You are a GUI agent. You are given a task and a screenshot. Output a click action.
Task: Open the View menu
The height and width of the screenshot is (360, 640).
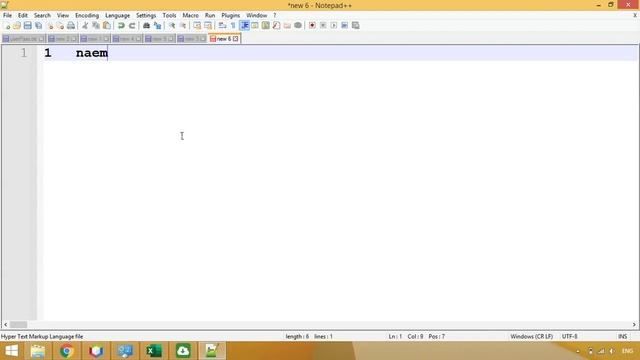click(x=62, y=15)
